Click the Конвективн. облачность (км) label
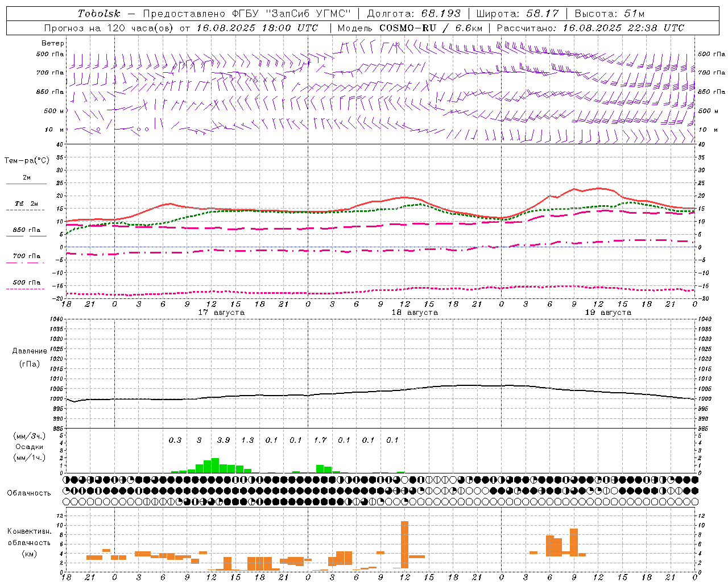728x582 pixels. pos(29,542)
